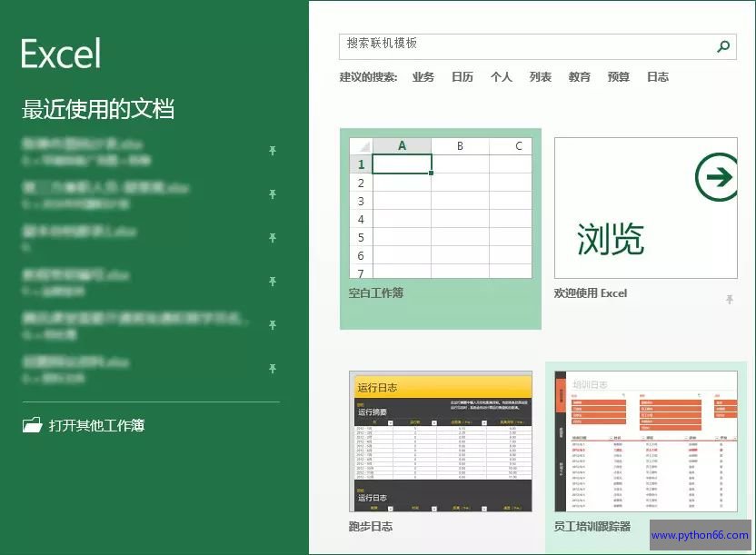
Task: Choose the 个人 suggested search
Action: pos(501,77)
